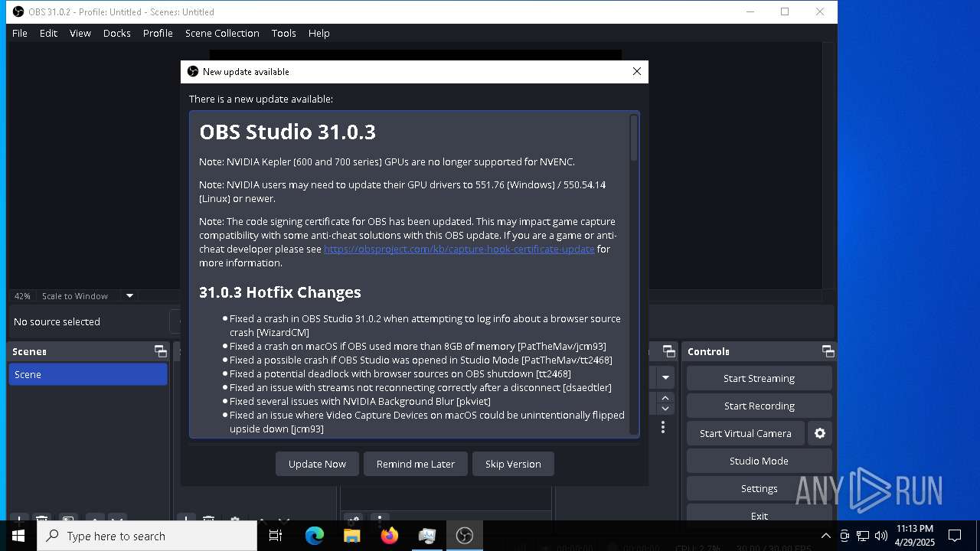Click Update Now button
This screenshot has height=551, width=980.
(317, 464)
